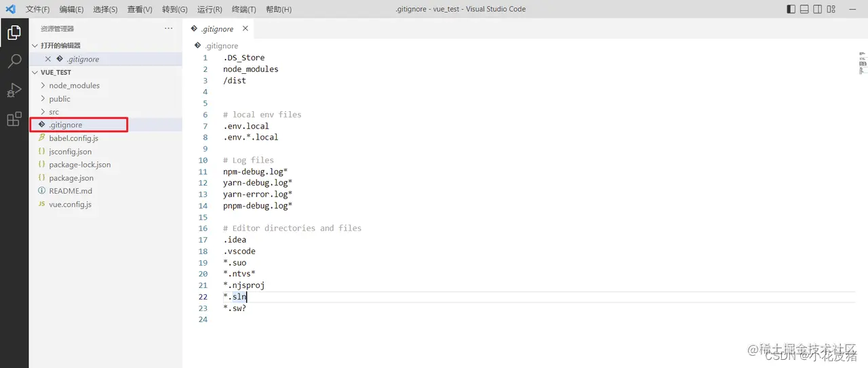This screenshot has height=368, width=868.
Task: Open customize layout icon in title bar
Action: (x=831, y=9)
